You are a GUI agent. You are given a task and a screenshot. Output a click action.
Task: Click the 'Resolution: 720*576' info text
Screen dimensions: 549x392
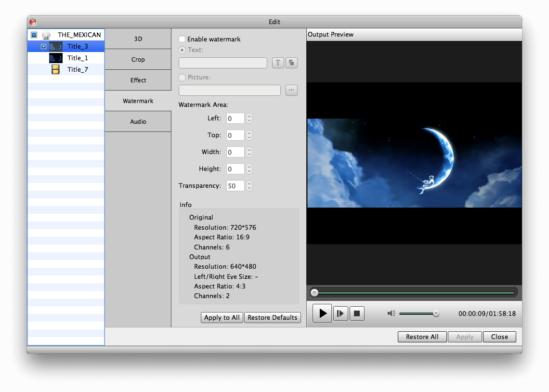225,227
